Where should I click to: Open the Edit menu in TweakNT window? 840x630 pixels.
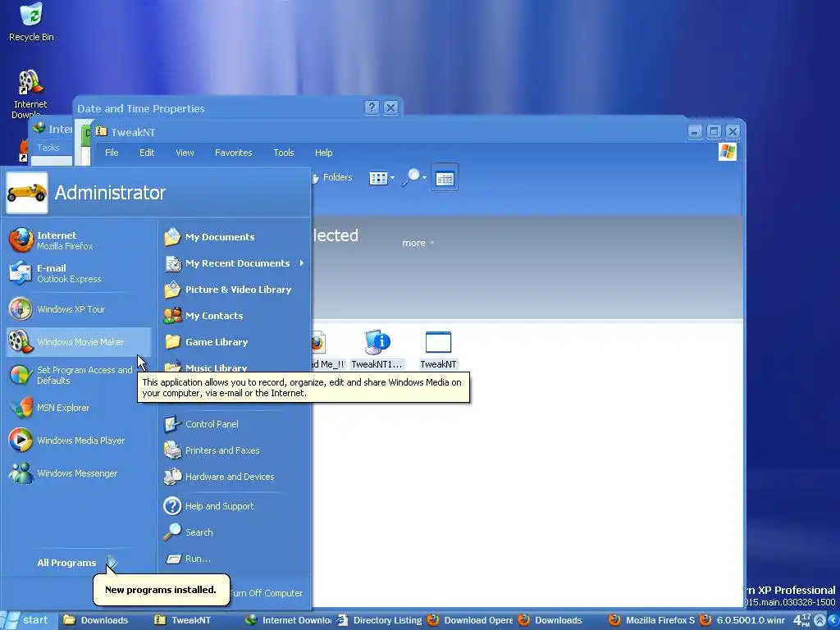click(147, 153)
